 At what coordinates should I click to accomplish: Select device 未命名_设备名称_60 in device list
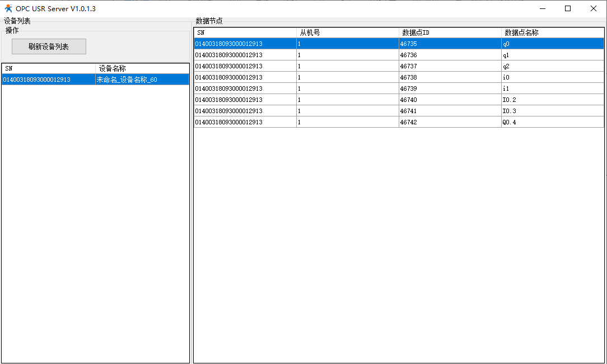click(x=127, y=80)
